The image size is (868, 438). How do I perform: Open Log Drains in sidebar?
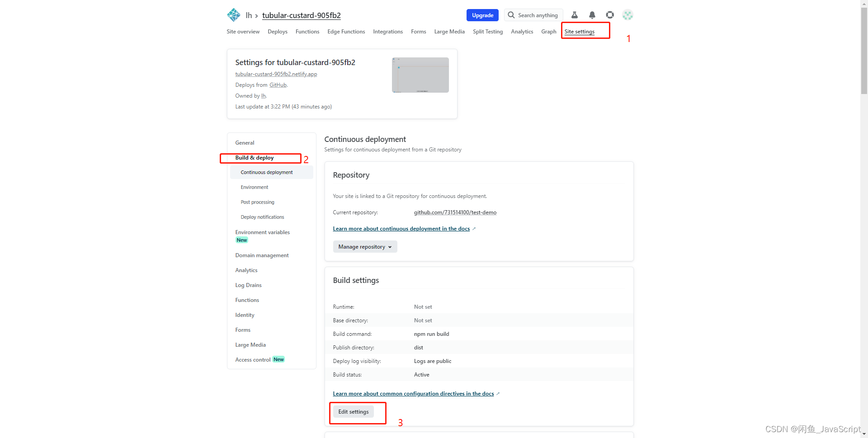coord(249,285)
